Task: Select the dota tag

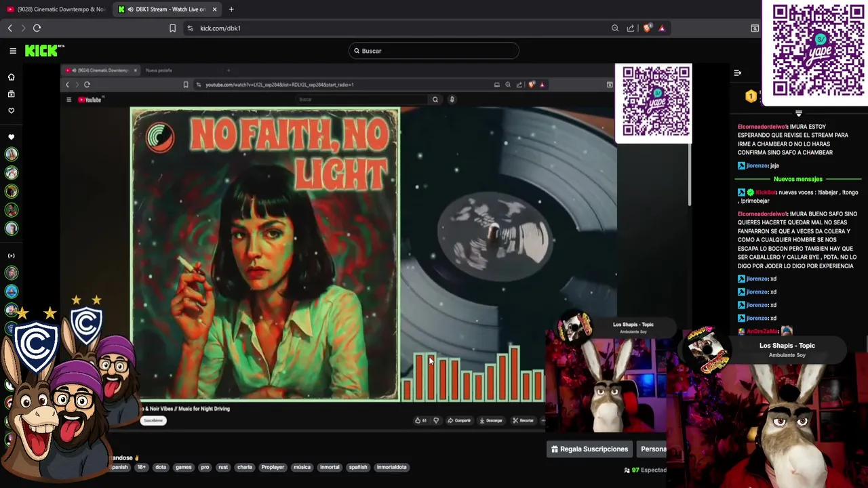Action: point(161,467)
